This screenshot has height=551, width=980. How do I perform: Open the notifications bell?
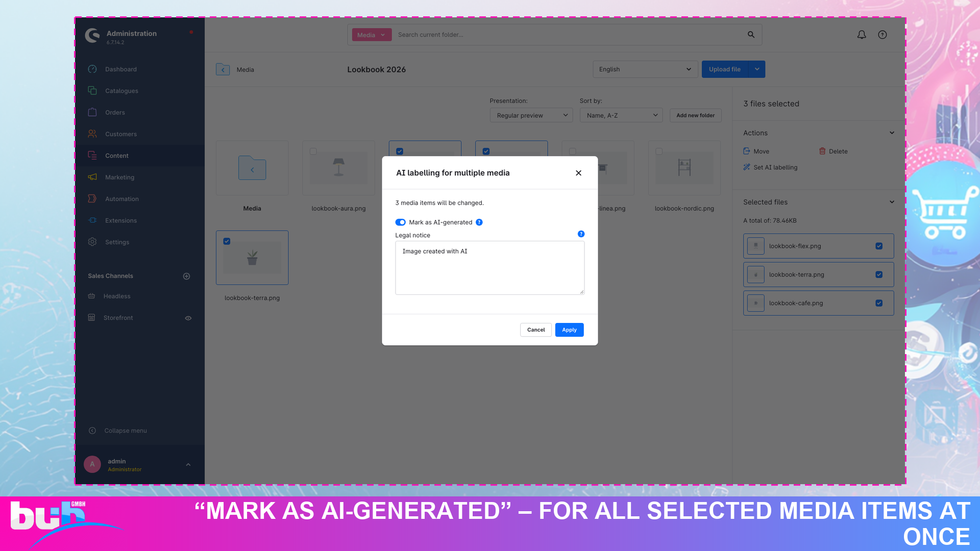[x=862, y=35]
